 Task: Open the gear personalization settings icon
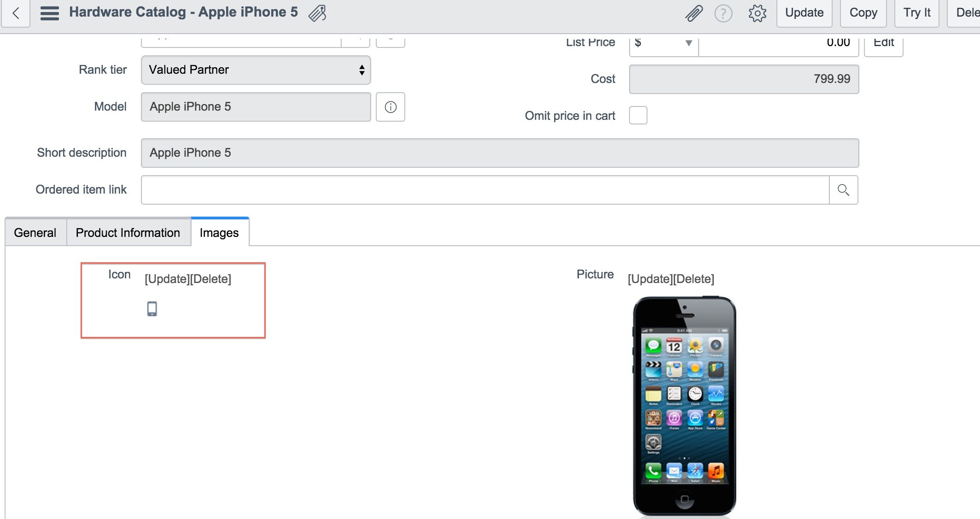tap(757, 13)
